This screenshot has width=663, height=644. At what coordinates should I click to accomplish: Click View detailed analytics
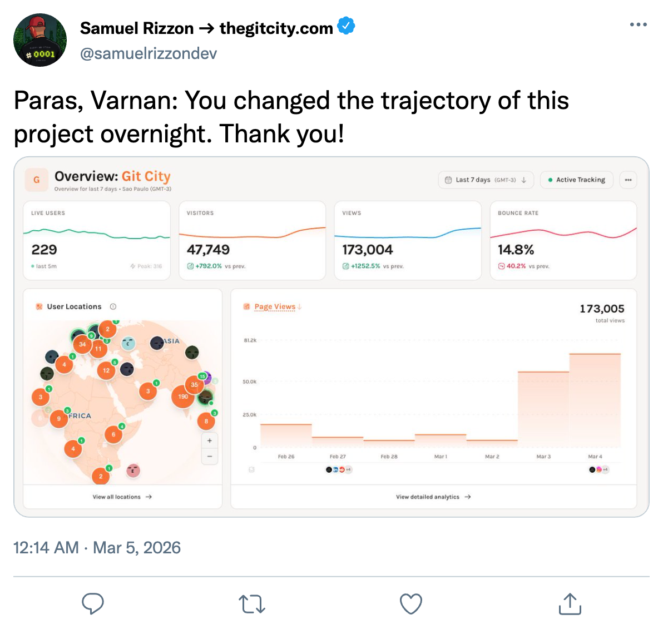click(x=433, y=497)
